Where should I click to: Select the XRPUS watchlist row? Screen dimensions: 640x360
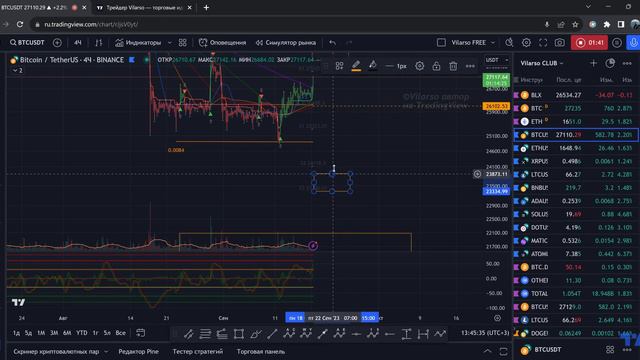(x=576, y=161)
